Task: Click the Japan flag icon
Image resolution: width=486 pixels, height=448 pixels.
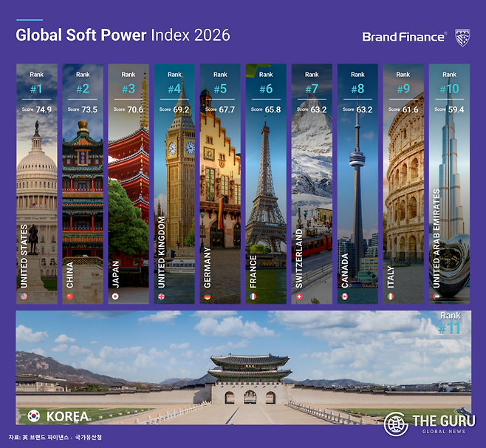Action: tap(117, 296)
